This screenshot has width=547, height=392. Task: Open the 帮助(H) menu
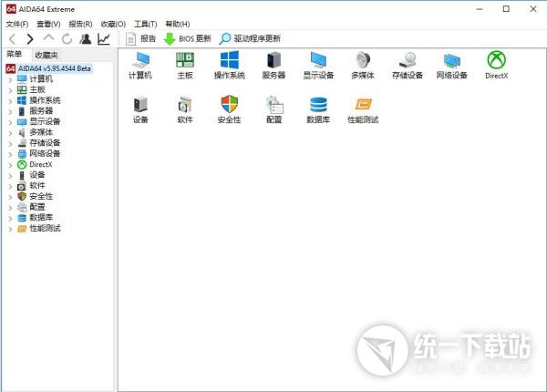[x=178, y=24]
